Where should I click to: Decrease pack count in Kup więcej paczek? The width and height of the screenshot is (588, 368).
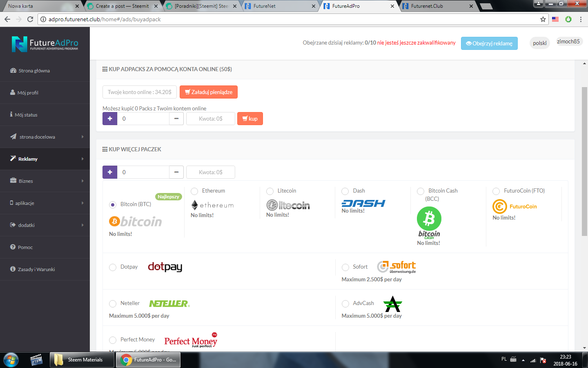[x=176, y=172]
